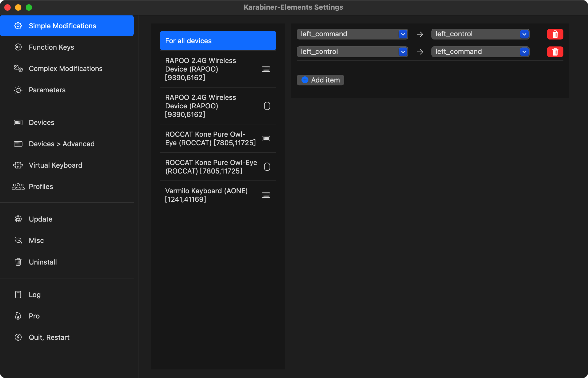Click the Uninstall trash icon
Image resolution: width=588 pixels, height=378 pixels.
(x=18, y=262)
